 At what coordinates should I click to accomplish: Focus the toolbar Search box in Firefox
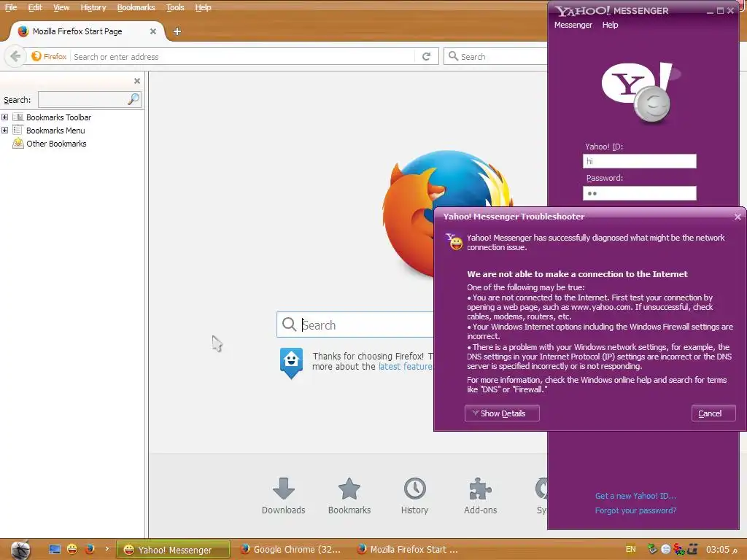pos(495,56)
